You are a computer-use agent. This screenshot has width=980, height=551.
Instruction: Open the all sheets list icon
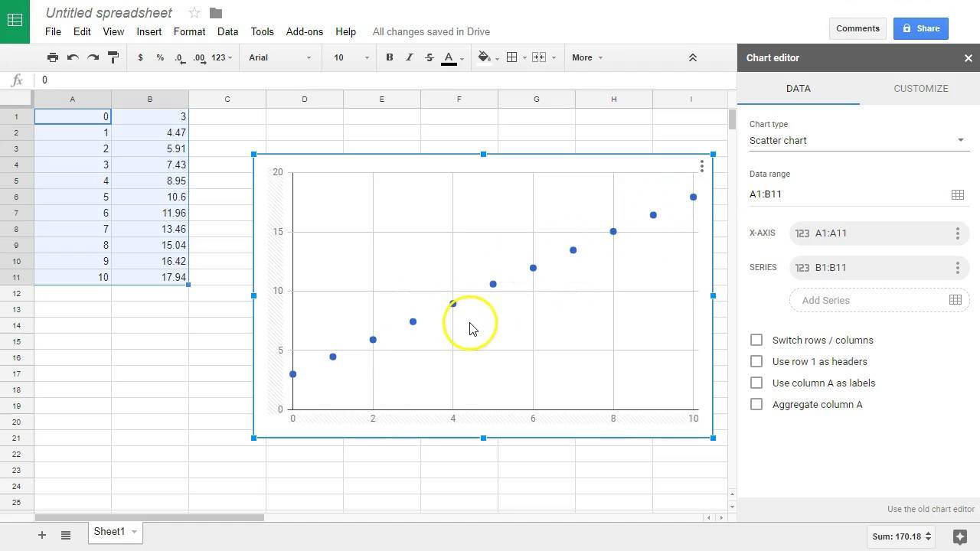click(x=66, y=535)
